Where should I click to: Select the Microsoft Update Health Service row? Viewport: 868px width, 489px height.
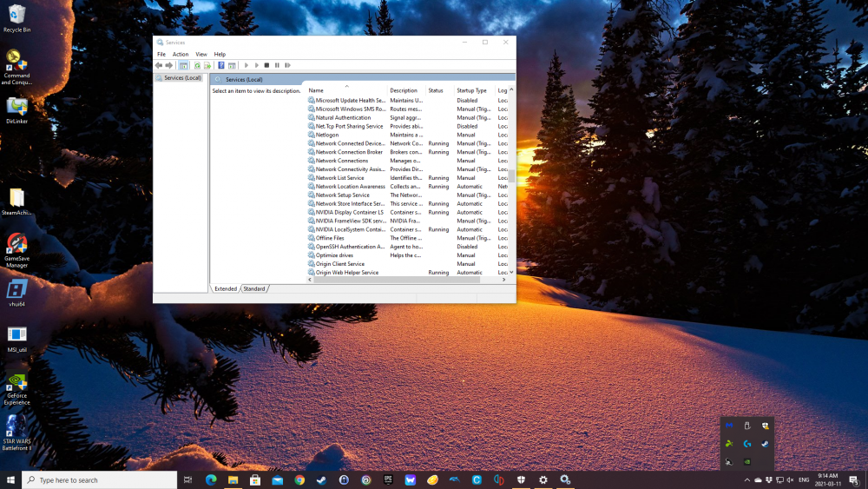pyautogui.click(x=407, y=100)
